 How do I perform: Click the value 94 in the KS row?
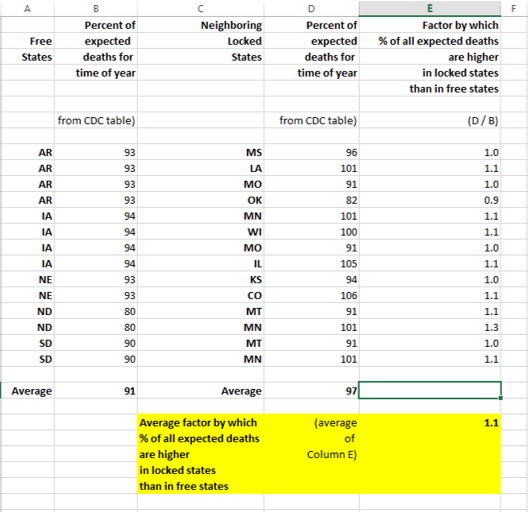pos(311,280)
